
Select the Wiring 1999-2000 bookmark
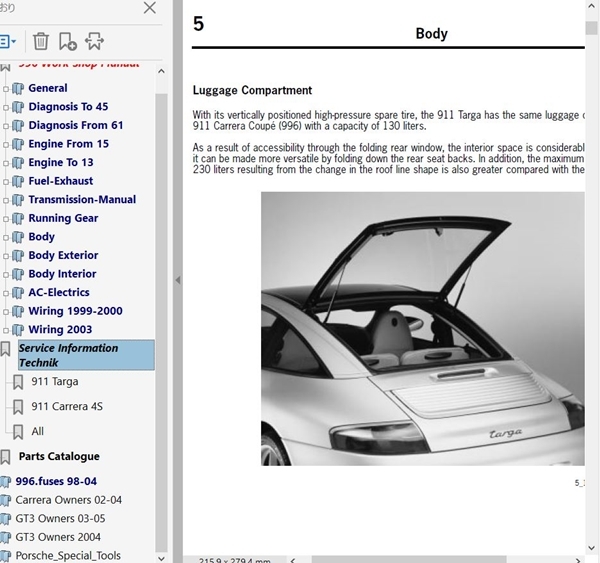click(x=75, y=311)
